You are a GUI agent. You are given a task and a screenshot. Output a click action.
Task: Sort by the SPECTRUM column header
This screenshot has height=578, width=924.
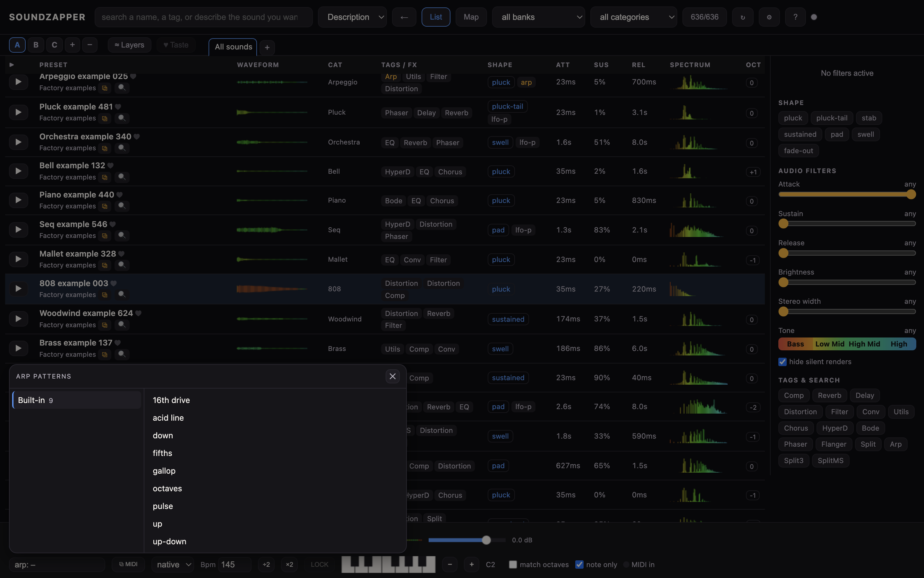690,65
